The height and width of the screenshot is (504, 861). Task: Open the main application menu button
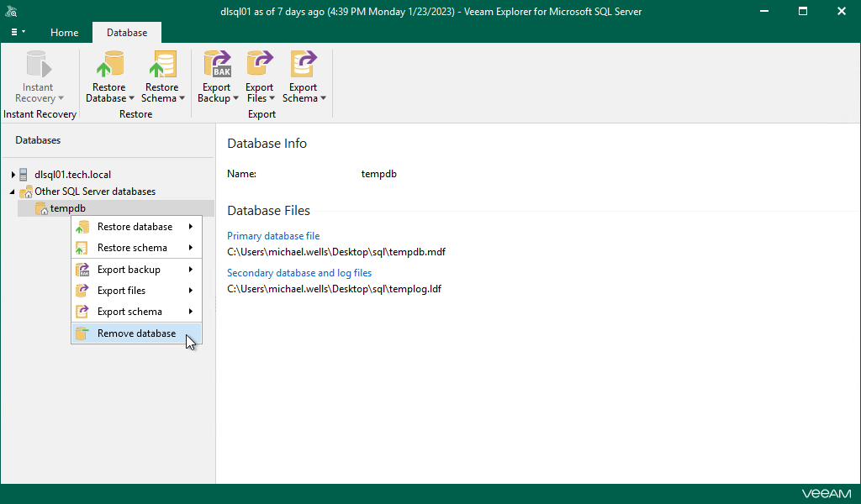(18, 33)
